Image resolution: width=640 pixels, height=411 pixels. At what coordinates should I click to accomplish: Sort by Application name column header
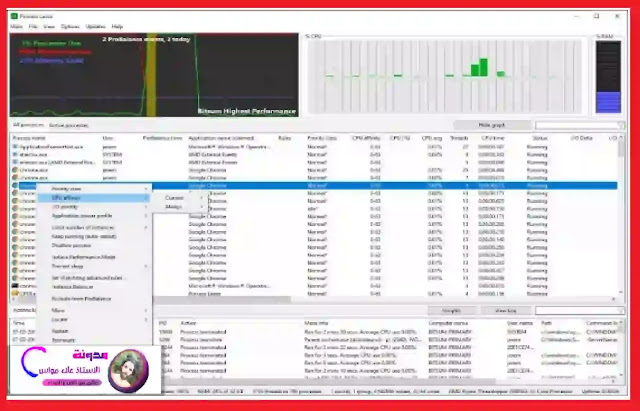[221, 138]
